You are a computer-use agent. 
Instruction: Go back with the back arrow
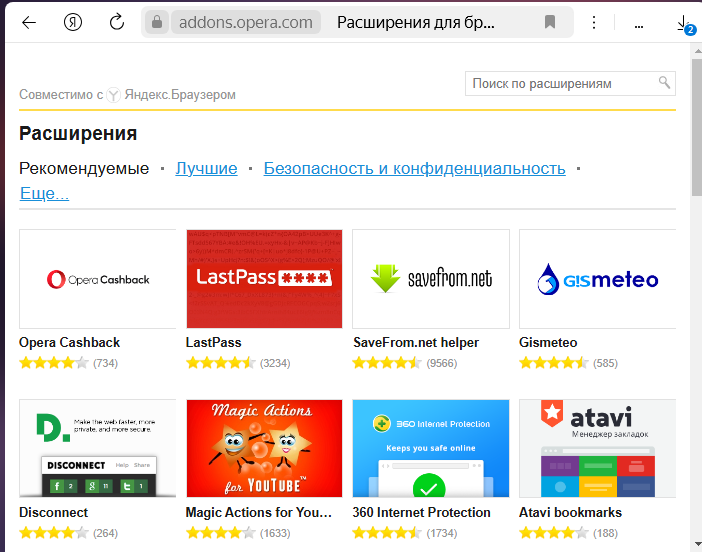(29, 22)
